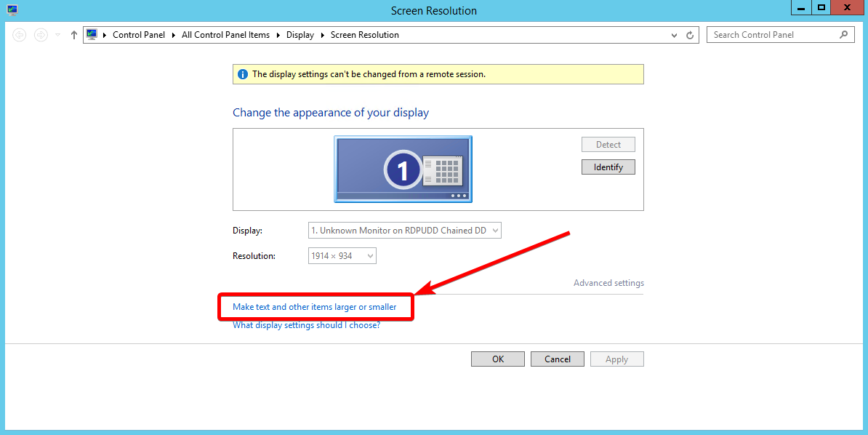
Task: Click the Forward navigation arrow
Action: tap(41, 35)
